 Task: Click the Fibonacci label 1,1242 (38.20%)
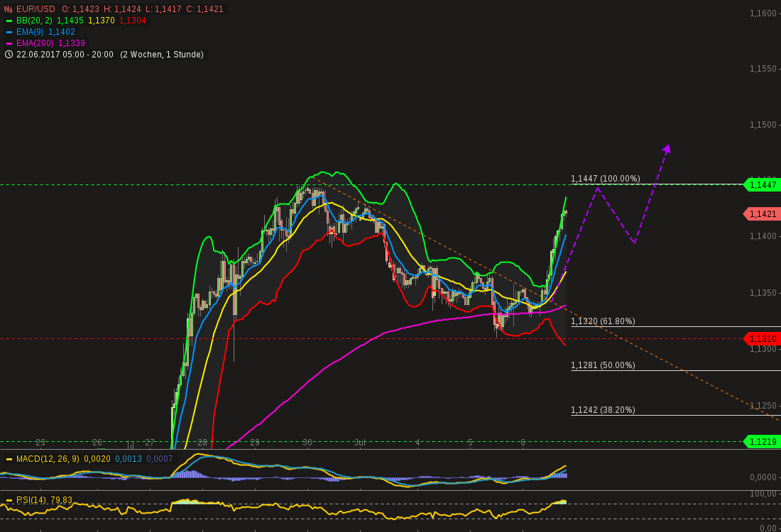coord(603,410)
